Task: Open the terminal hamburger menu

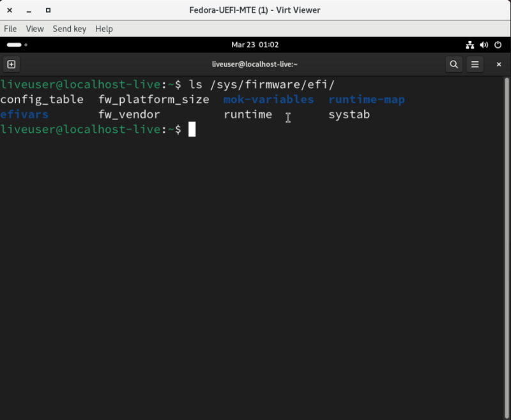Action: (475, 64)
